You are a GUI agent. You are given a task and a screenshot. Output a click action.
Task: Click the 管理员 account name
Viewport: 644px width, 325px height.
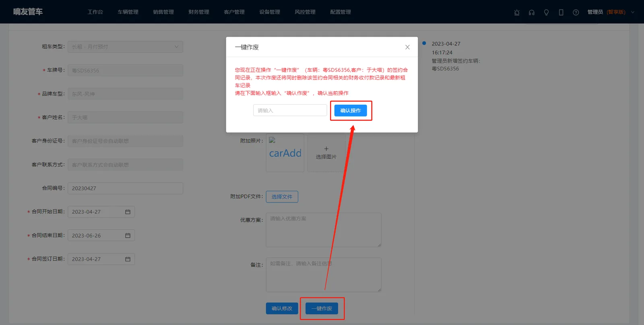[595, 12]
